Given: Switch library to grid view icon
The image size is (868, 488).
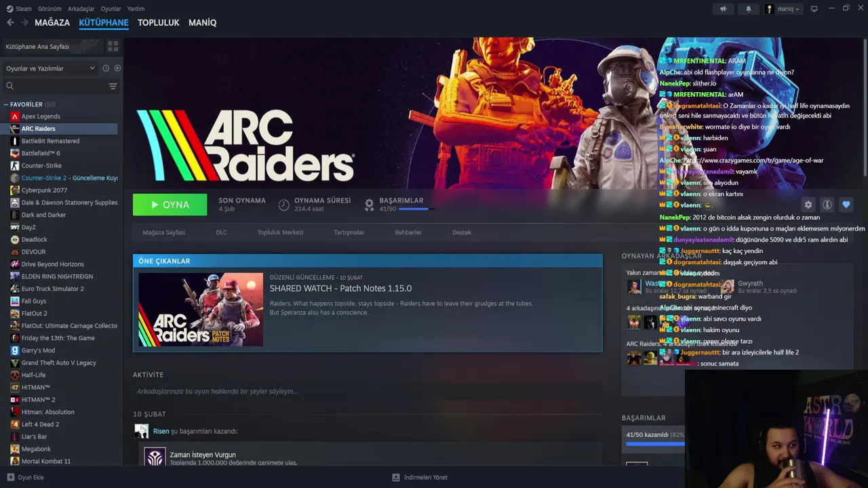Looking at the screenshot, I should coord(113,46).
